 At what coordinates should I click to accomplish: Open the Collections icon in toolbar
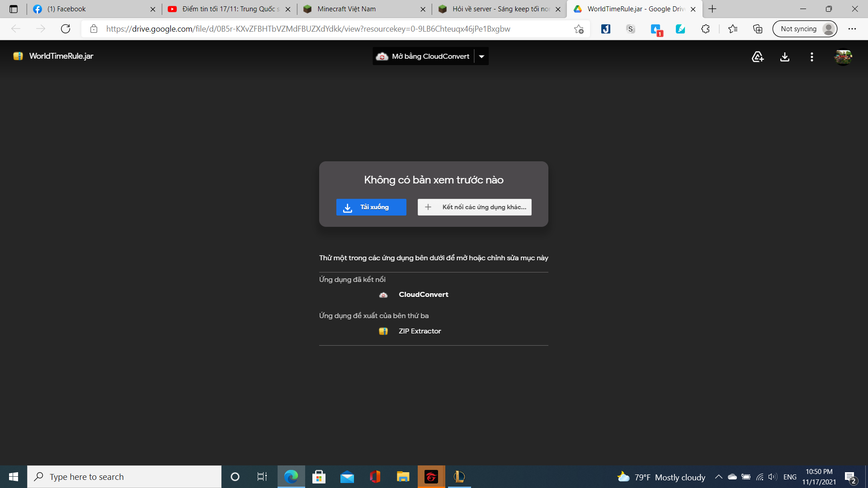pyautogui.click(x=758, y=29)
